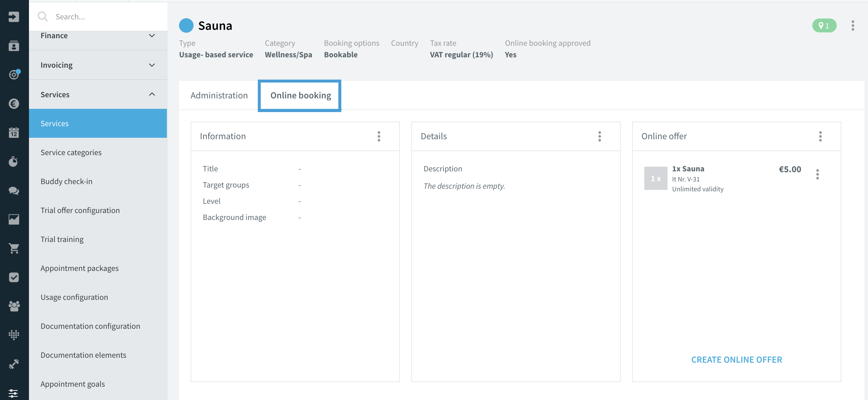Click the €5.00 price
Viewport: 868px width, 400px height.
tap(790, 169)
